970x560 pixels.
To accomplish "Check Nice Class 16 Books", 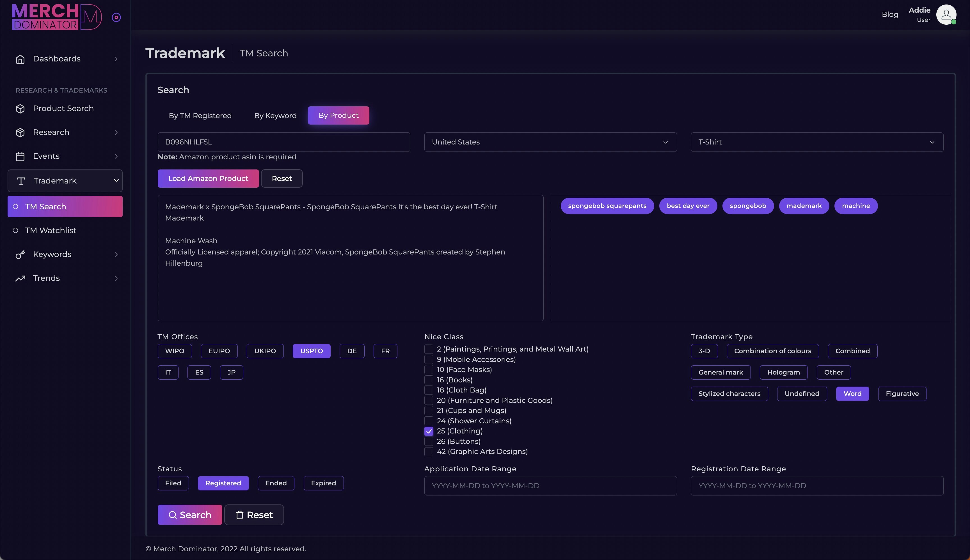I will [x=429, y=380].
